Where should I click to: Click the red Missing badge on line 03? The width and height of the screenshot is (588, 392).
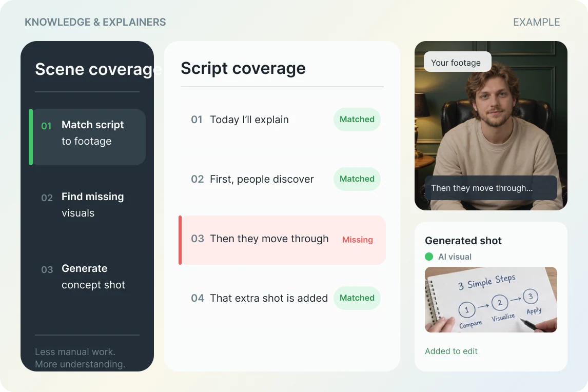pyautogui.click(x=358, y=240)
